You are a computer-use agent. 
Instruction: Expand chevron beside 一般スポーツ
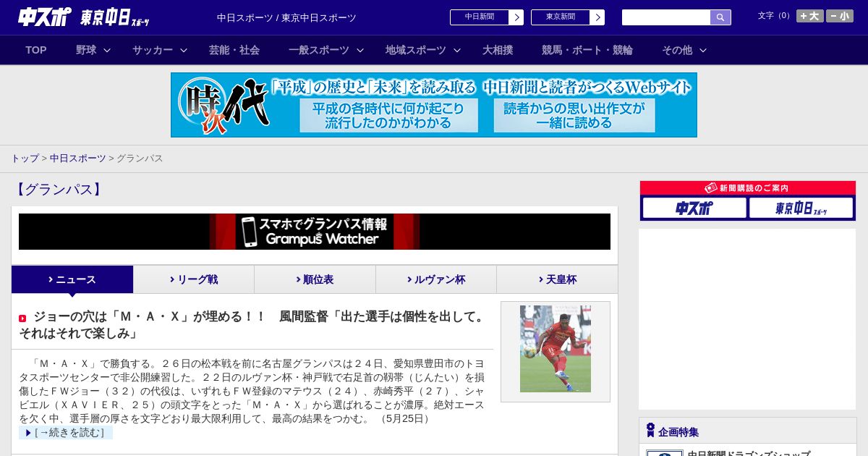click(359, 50)
